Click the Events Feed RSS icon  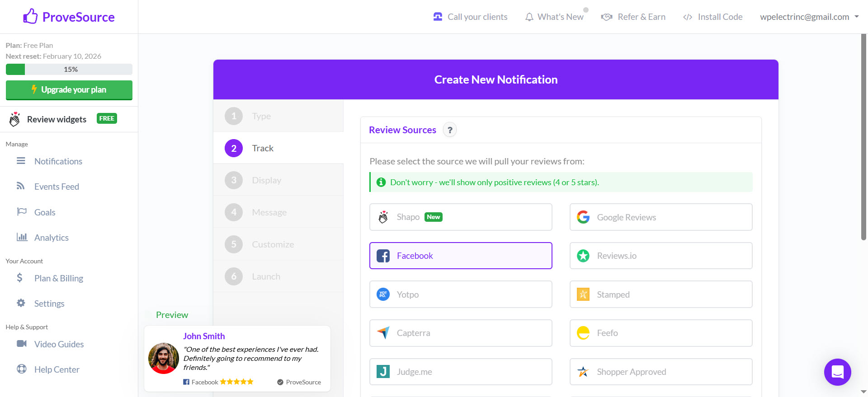click(x=21, y=186)
